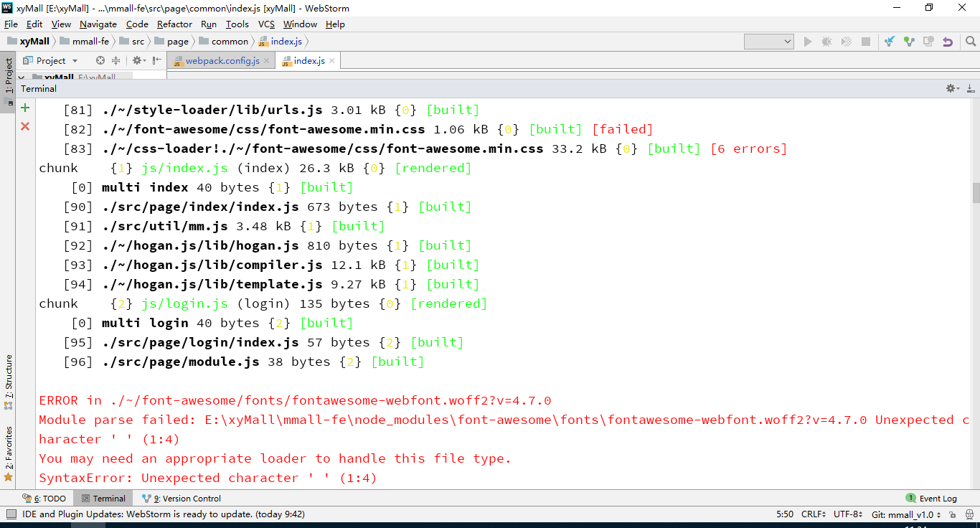Toggle the read-only lock icon in status bar
Viewport: 980px width, 528px height.
[954, 514]
